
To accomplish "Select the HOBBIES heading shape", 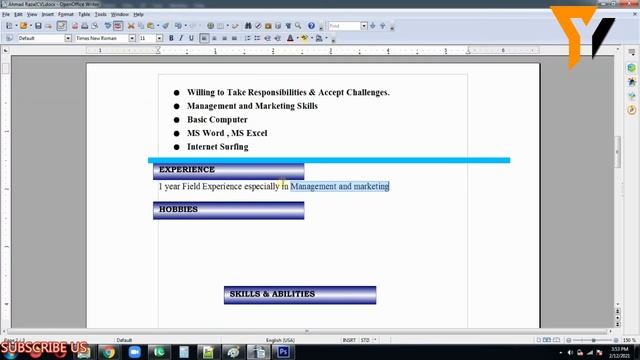I will 229,210.
